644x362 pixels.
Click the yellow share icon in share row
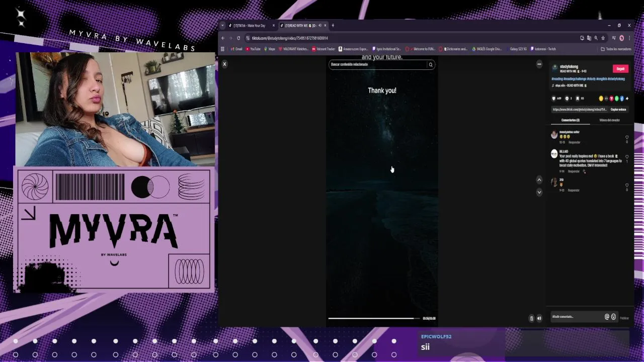(601, 99)
